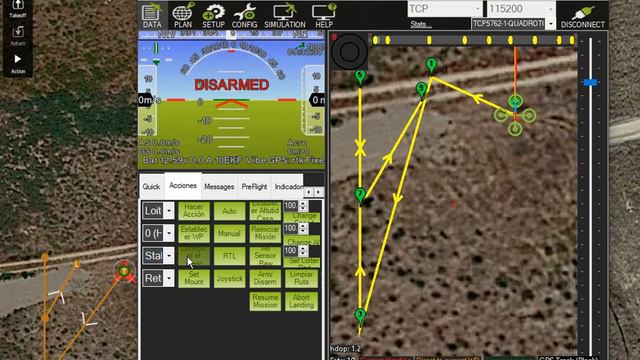Expand the 0 (Home) waypoint dropdown
This screenshot has width=640, height=360.
coord(169,233)
